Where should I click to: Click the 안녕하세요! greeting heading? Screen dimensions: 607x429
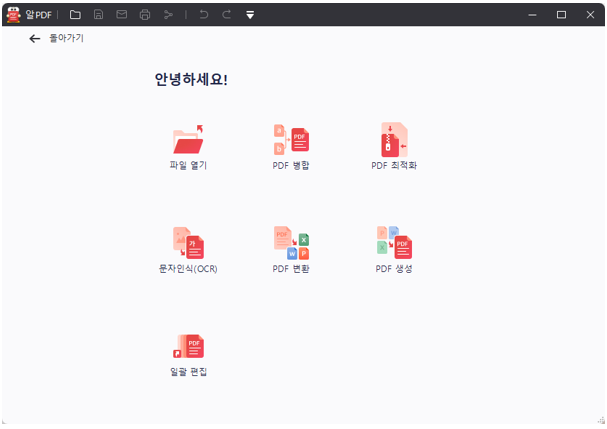pos(191,79)
